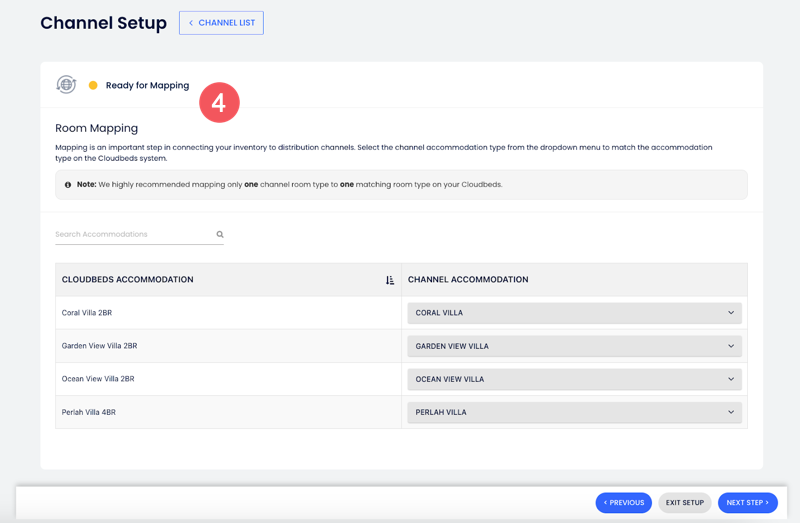Expand the Perlah Villa channel dropdown
Viewport: 800px width, 523px height.
pos(574,412)
